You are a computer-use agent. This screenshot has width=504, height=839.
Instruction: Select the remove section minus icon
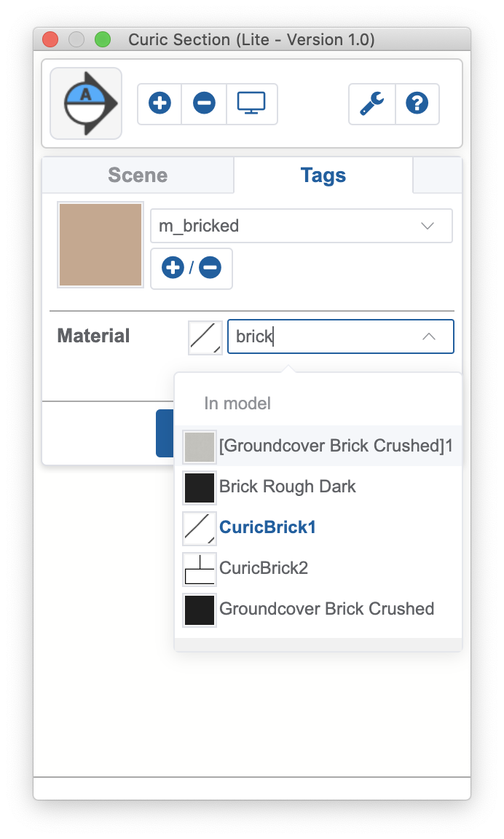click(203, 103)
